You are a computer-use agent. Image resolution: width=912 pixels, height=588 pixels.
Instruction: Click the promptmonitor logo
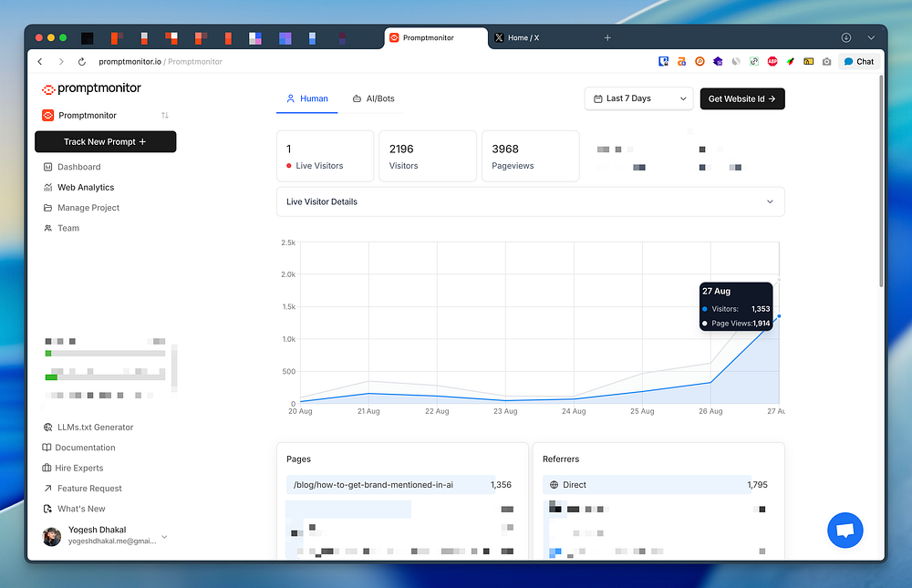point(91,88)
